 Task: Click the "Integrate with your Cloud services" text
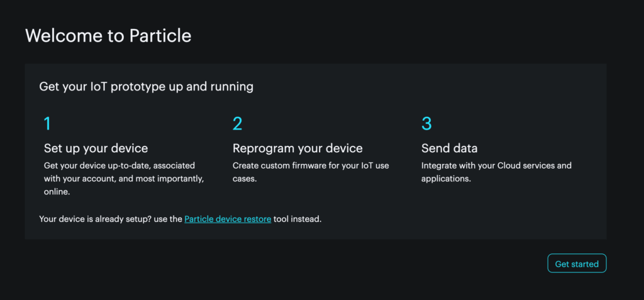tap(496, 165)
